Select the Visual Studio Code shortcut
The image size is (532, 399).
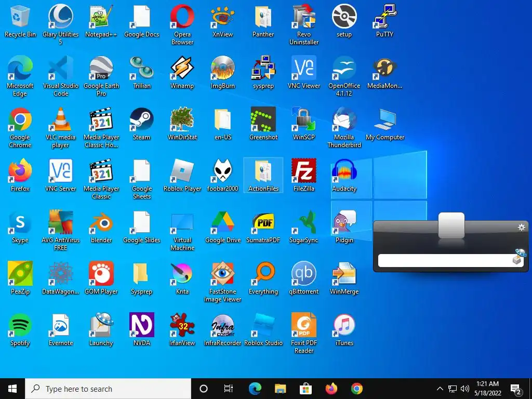(x=60, y=76)
